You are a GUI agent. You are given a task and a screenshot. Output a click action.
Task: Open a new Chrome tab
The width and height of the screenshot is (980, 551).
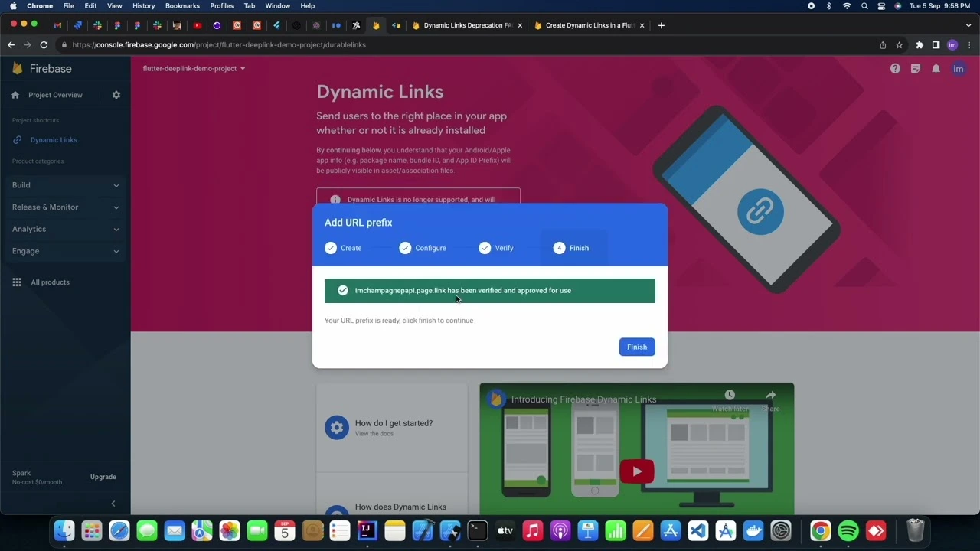(x=661, y=25)
